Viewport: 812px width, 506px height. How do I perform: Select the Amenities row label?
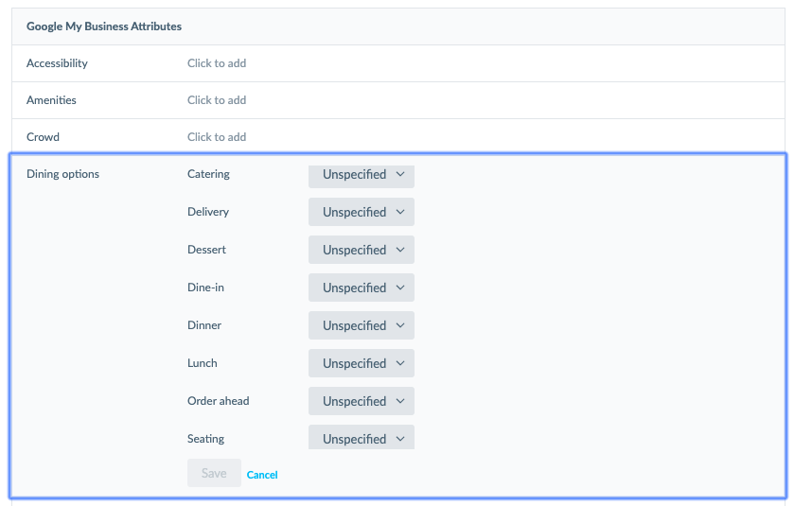pyautogui.click(x=51, y=100)
